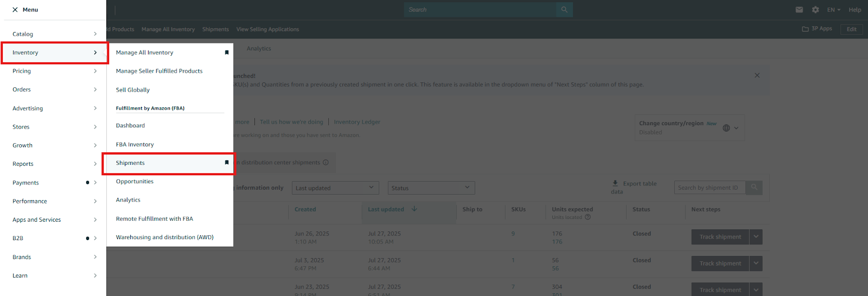Viewport: 868px width, 296px height.
Task: Sort by the Created column header
Action: coord(305,209)
